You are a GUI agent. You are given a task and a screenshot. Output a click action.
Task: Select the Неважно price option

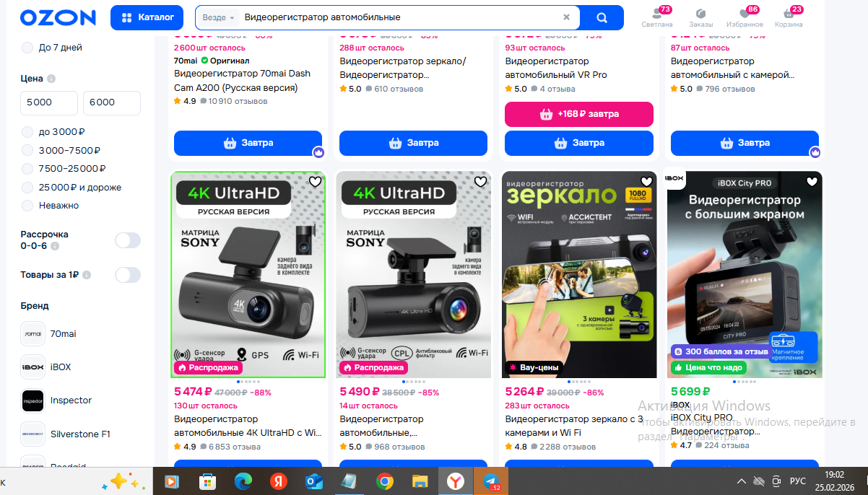coord(51,206)
